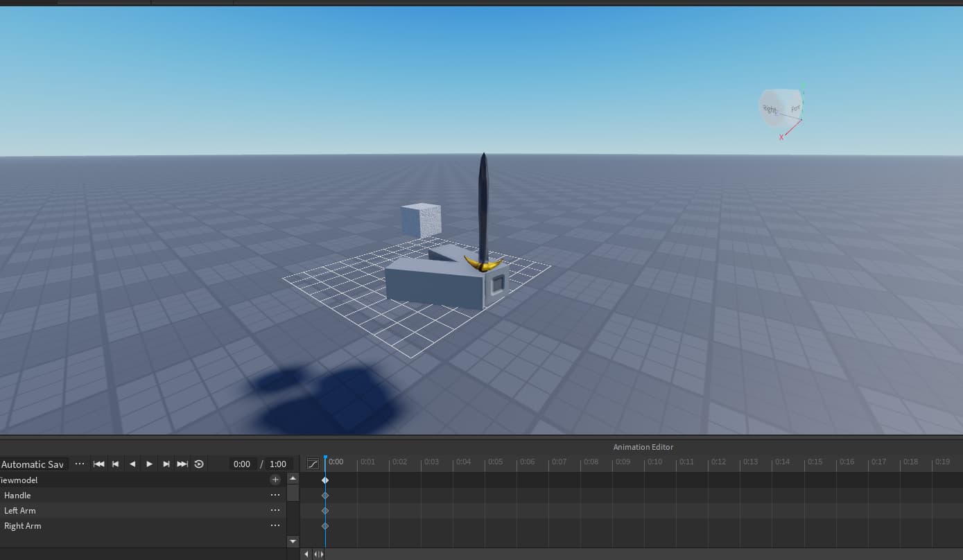Viewport: 963px width, 560px height.
Task: Open animation options menu next to name
Action: point(80,464)
